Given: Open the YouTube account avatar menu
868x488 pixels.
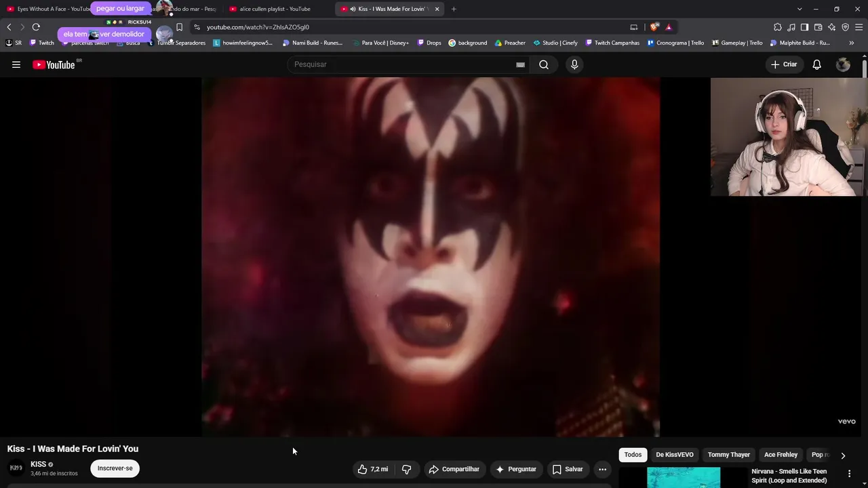Looking at the screenshot, I should coord(843,64).
